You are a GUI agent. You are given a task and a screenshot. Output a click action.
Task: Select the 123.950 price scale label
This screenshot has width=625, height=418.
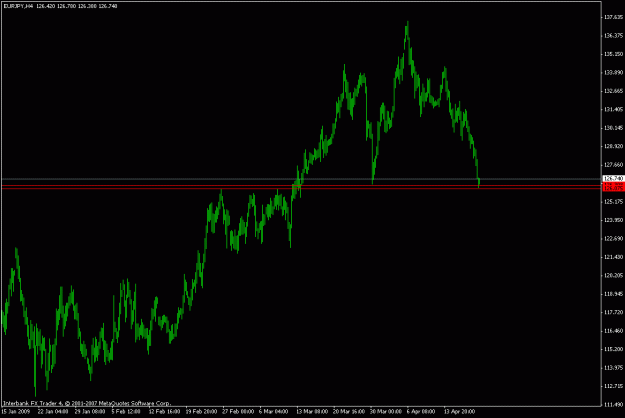[x=613, y=220]
